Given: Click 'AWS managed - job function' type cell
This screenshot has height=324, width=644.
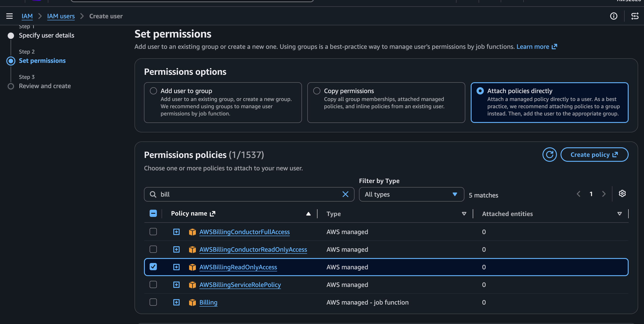Looking at the screenshot, I should [367, 302].
